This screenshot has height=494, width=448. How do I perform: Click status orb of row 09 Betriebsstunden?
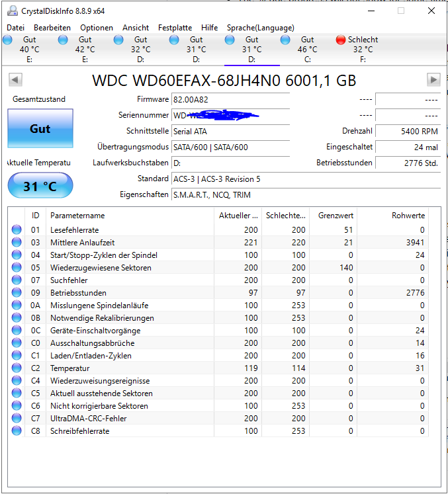(17, 293)
